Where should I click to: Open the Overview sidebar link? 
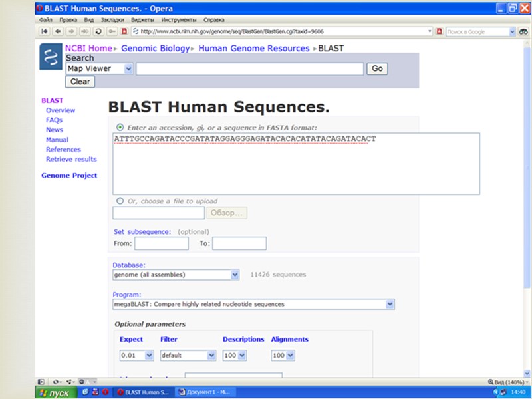[x=61, y=110]
